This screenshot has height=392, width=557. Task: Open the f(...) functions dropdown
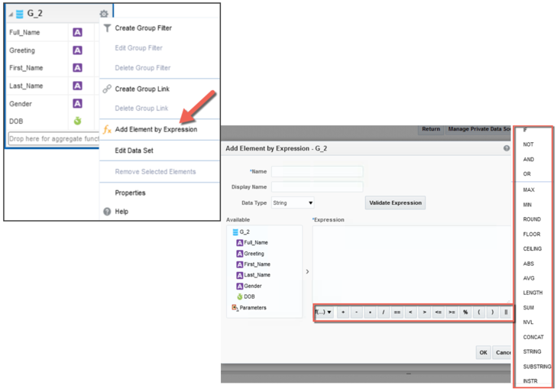point(324,312)
